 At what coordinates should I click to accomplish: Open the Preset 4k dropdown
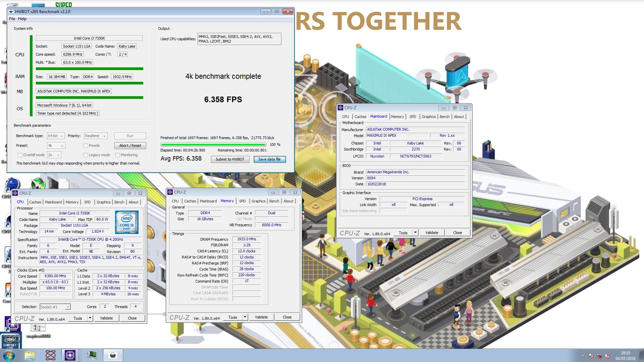56,145
